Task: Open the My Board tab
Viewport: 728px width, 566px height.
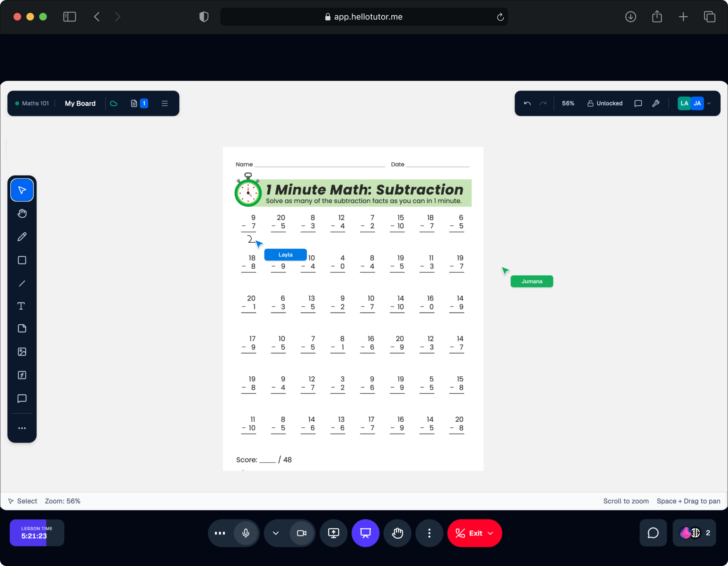Action: (80, 103)
